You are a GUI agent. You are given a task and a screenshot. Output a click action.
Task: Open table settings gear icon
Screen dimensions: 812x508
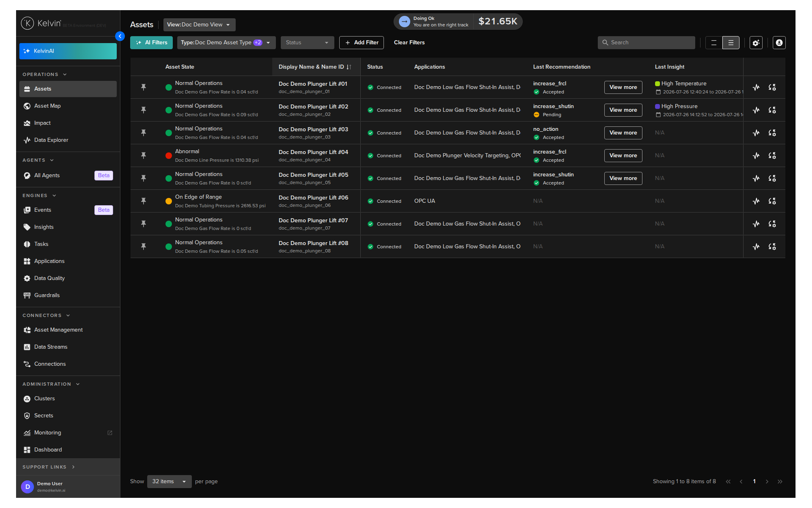coord(756,43)
